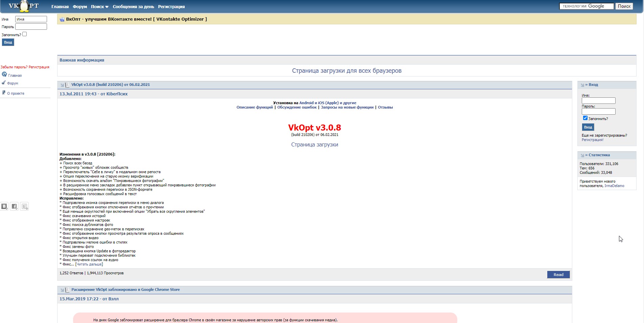Click the Read button for the VkOpt v3.0.8 post

(x=558, y=275)
